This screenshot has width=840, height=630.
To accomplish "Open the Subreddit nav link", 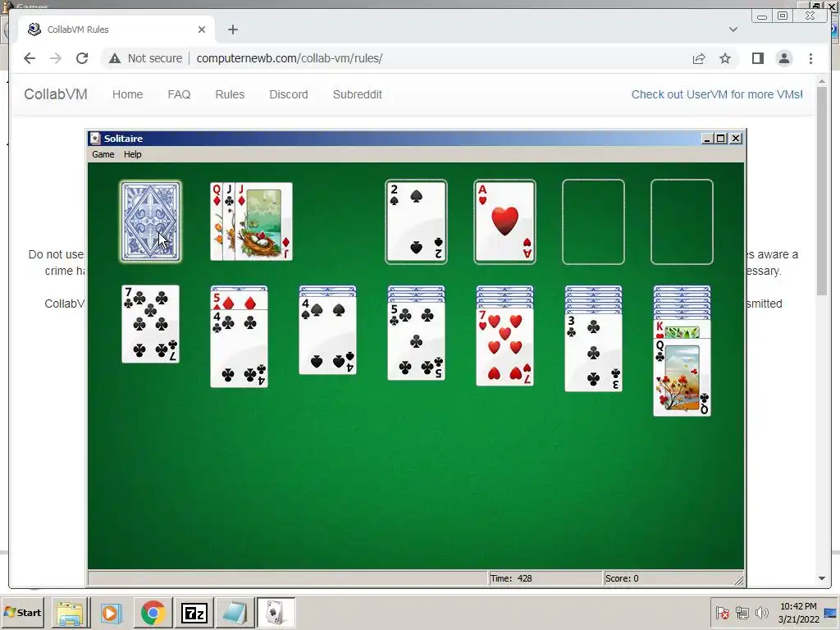I will pos(358,94).
